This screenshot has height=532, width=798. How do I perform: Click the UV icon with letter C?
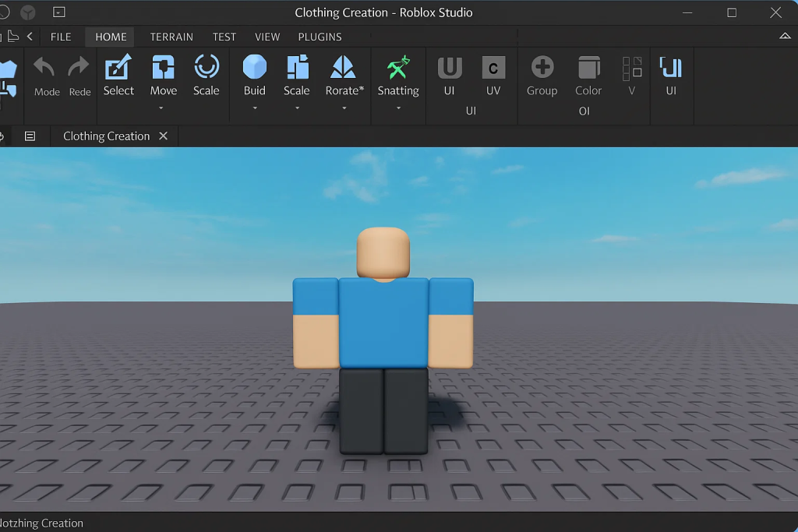493,68
